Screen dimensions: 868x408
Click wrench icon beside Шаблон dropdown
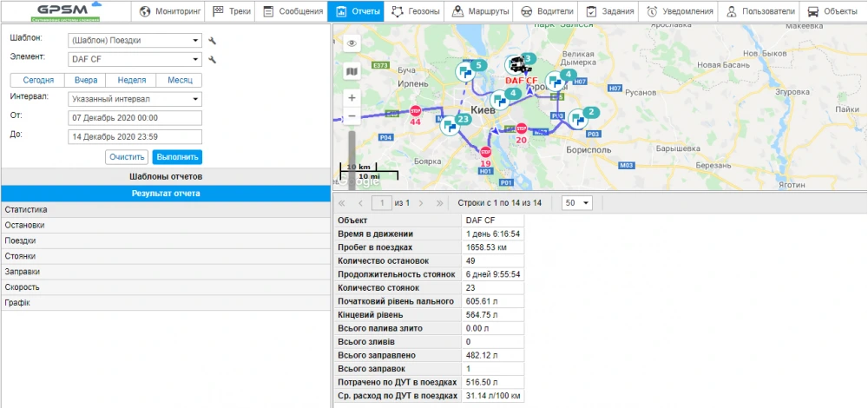click(212, 41)
